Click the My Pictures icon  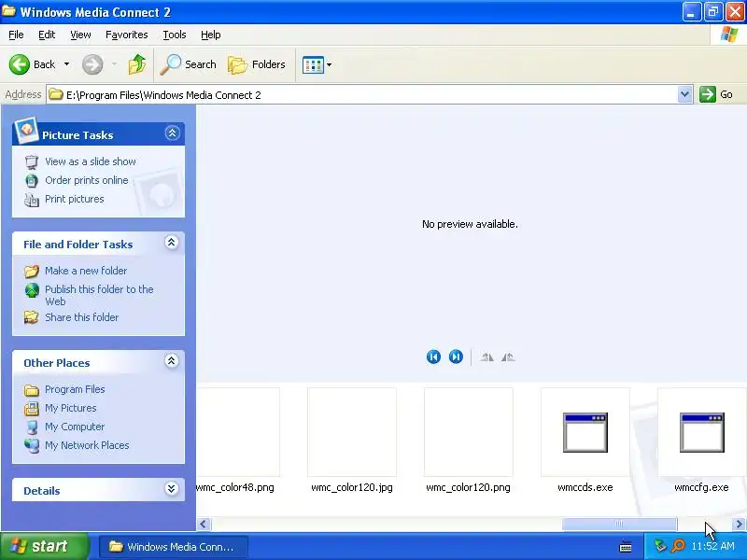[x=32, y=408]
